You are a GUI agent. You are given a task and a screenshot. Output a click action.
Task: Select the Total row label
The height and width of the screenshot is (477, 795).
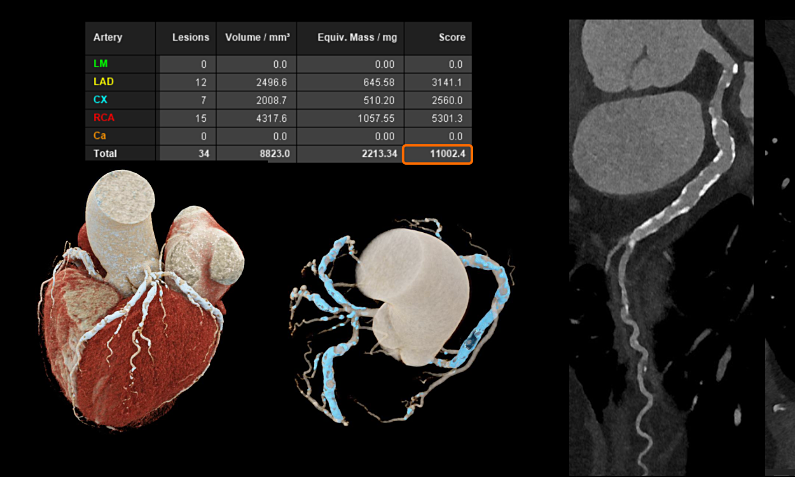pyautogui.click(x=105, y=153)
